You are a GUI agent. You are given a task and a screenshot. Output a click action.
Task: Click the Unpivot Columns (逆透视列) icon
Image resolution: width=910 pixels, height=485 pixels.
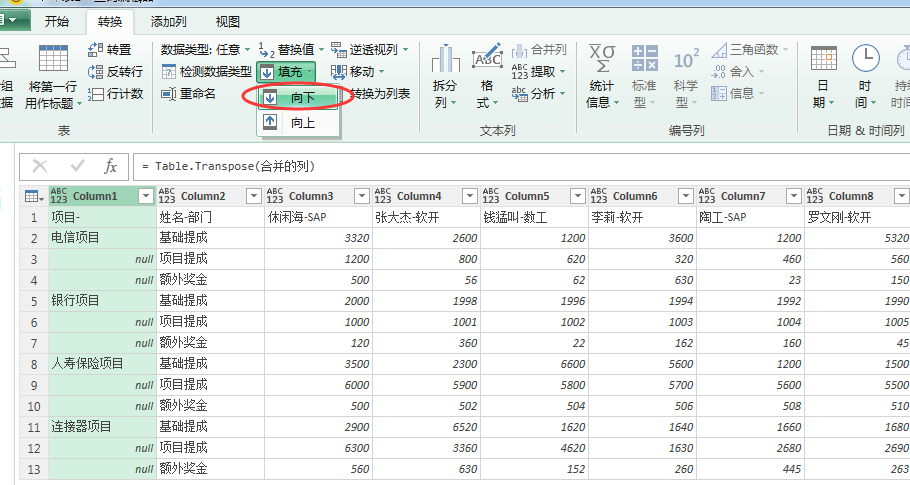(339, 50)
